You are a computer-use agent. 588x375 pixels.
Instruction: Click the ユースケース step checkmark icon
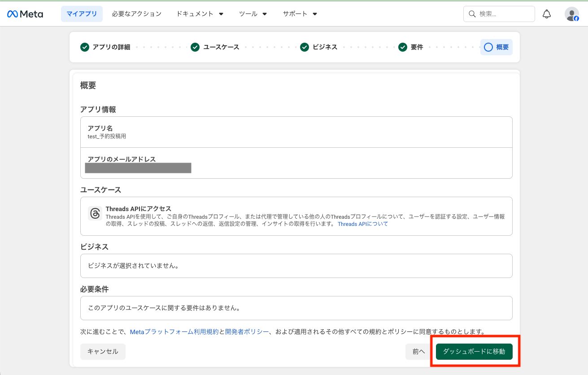195,47
